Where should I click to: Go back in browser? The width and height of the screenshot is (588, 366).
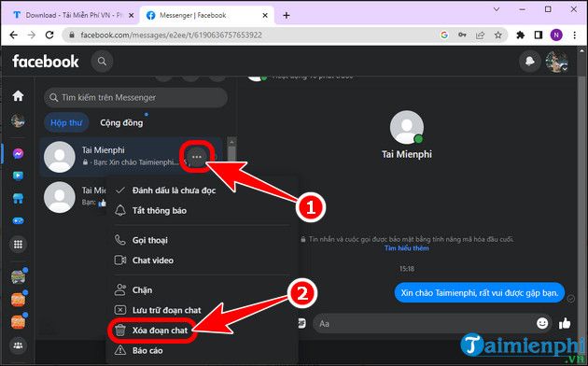tap(13, 35)
